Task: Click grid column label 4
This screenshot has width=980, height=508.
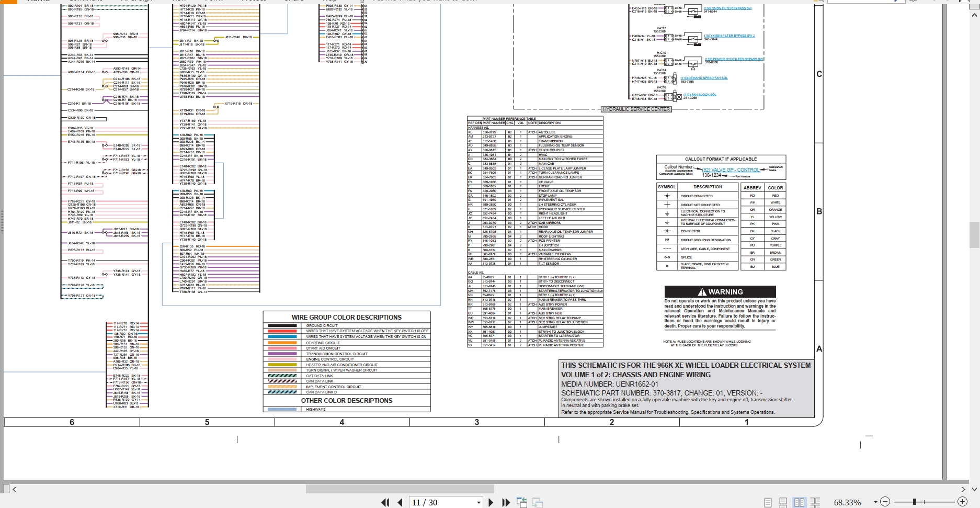Action: 342,422
